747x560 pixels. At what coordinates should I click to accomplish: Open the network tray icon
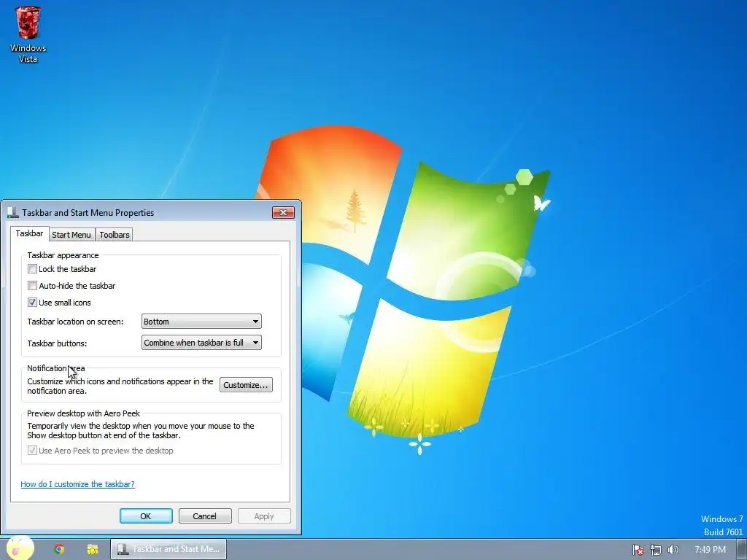(656, 550)
